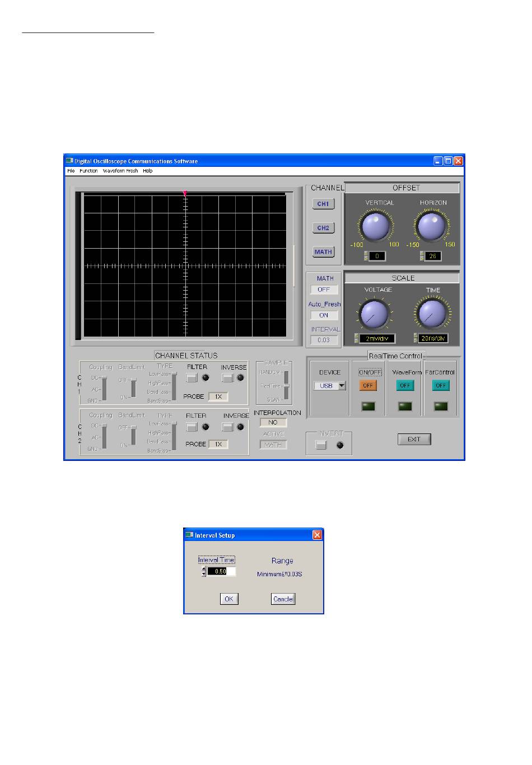Toggle the Auto_Fresh ON switch
This screenshot has height=765, width=532.
point(324,315)
